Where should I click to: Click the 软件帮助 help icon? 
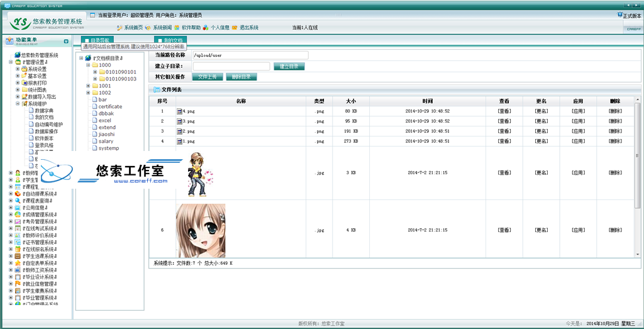tap(177, 28)
